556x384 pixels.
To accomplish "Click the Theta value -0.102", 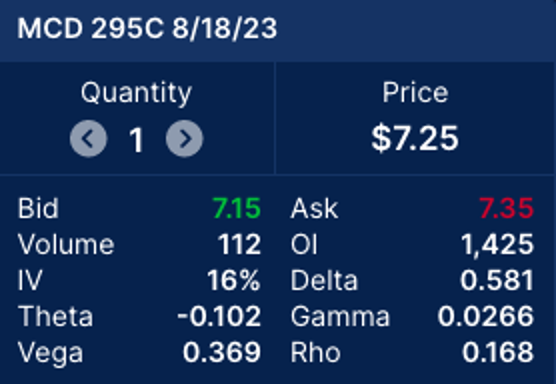I will click(219, 316).
